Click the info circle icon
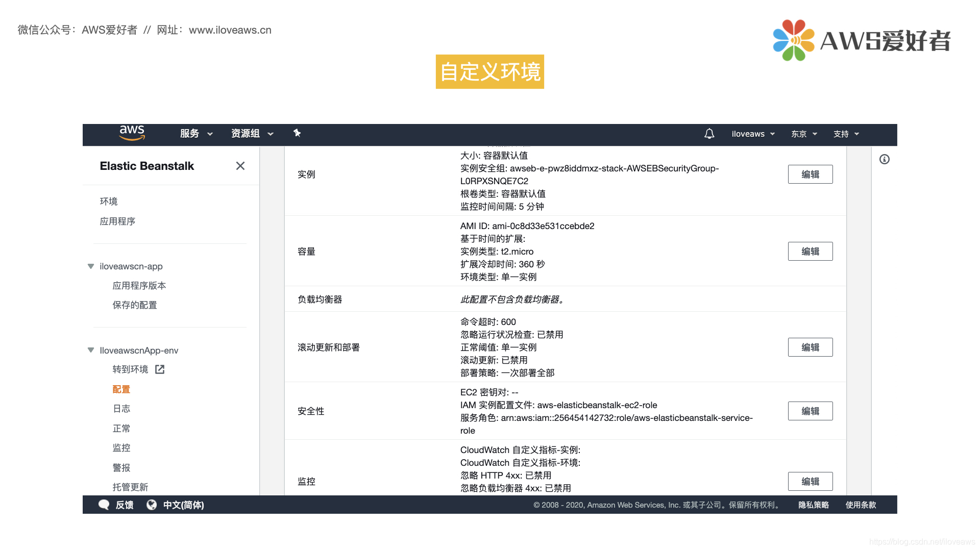Screen dimensions: 980x551 pyautogui.click(x=885, y=159)
